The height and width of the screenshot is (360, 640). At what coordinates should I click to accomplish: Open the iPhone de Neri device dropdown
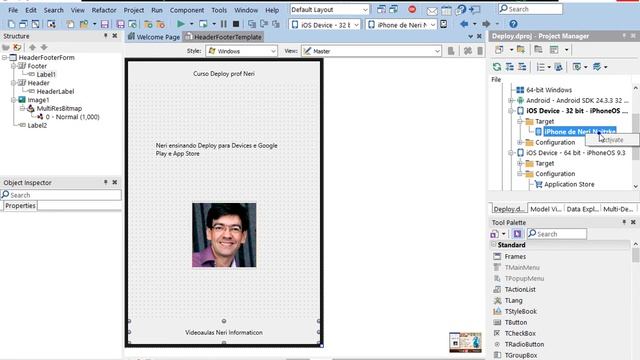433,25
